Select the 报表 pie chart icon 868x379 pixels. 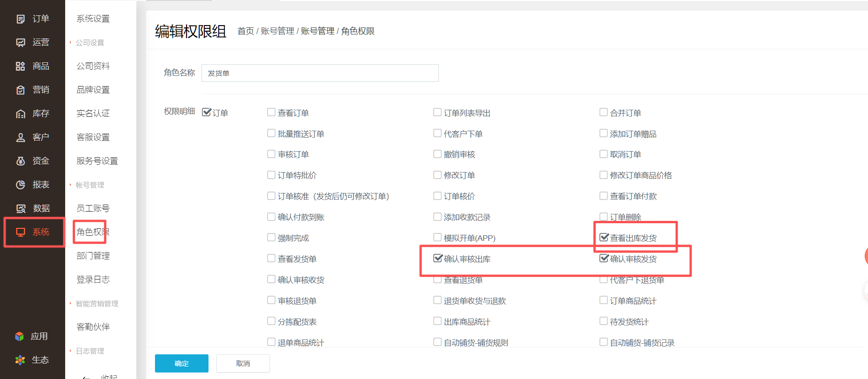pos(20,185)
